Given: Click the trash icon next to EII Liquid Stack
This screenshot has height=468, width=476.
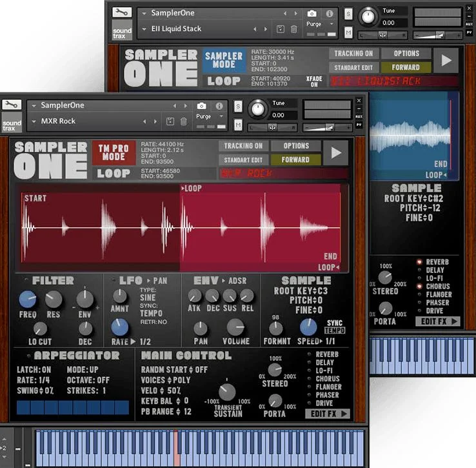Looking at the screenshot, I should coord(294,29).
